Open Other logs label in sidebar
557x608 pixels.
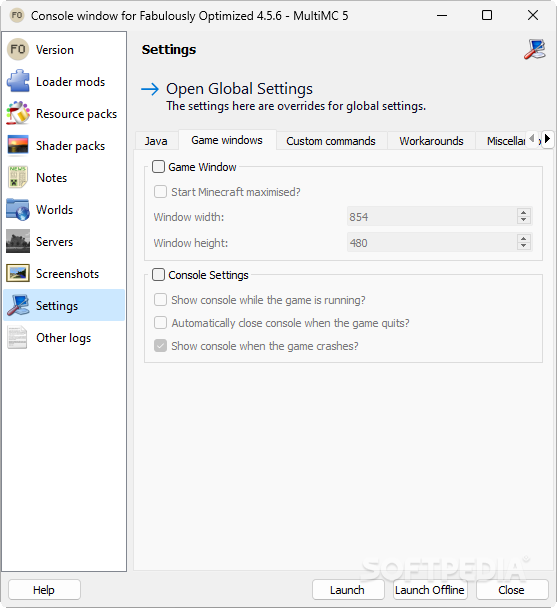click(64, 338)
